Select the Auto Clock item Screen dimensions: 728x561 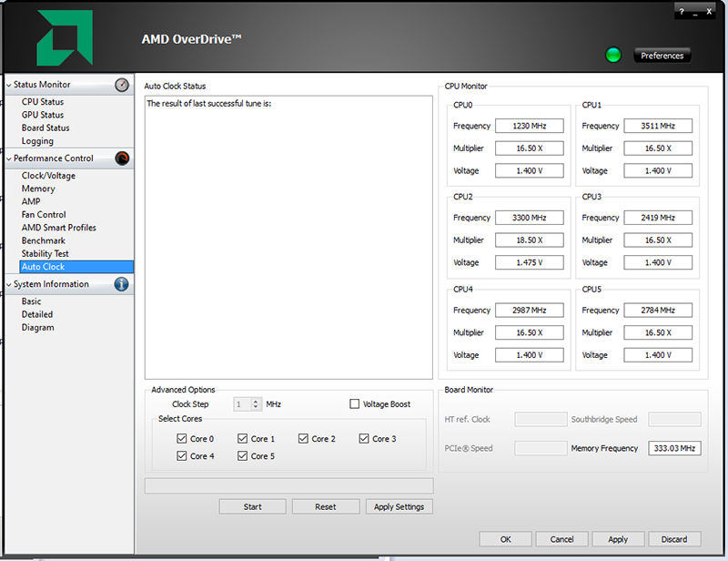(76, 267)
